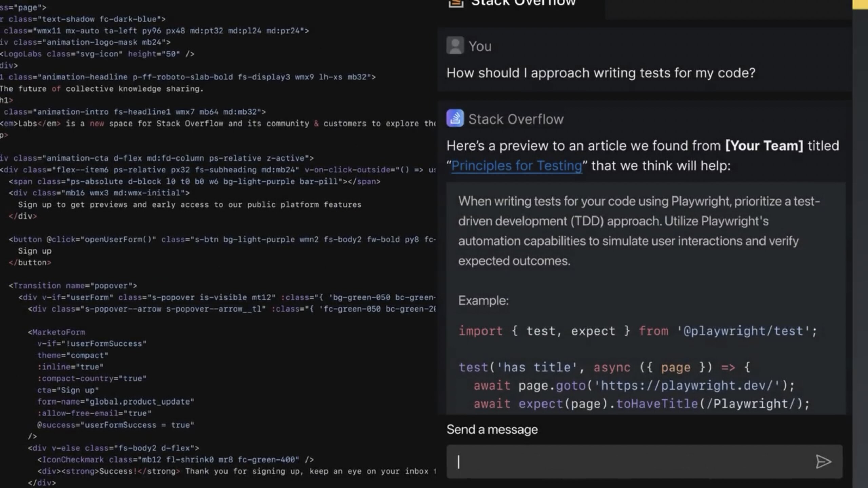Click the You user avatar icon
Viewport: 868px width, 488px height.
[x=455, y=45]
